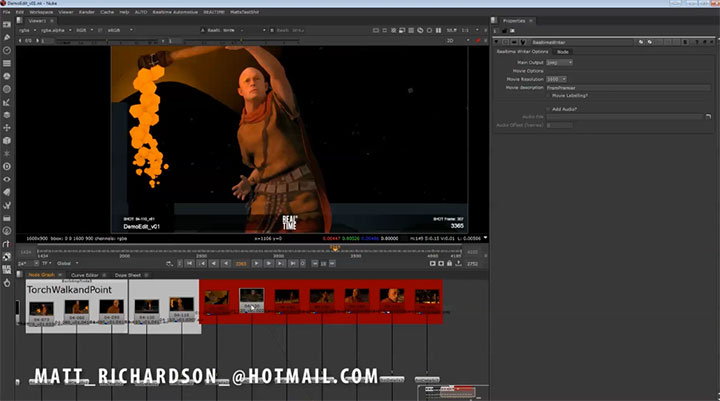The height and width of the screenshot is (401, 720).
Task: Click the floating panel icon in RealtimeWriter header
Action: [704, 42]
